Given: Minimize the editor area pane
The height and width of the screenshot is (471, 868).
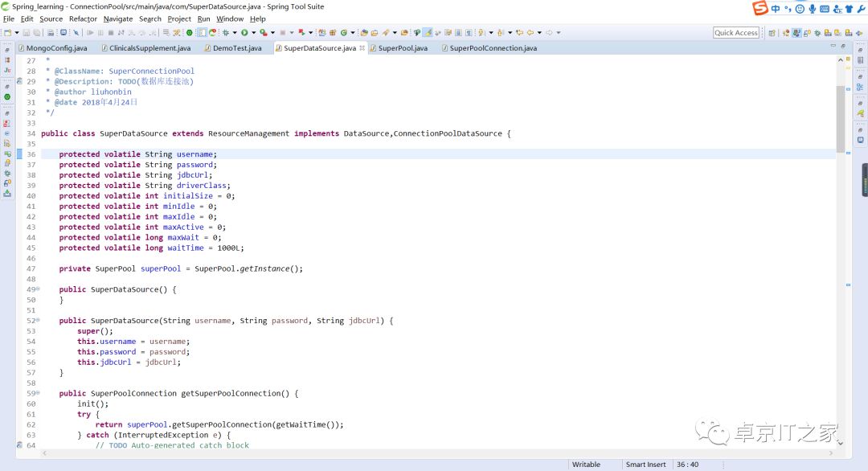Looking at the screenshot, I should tap(833, 46).
